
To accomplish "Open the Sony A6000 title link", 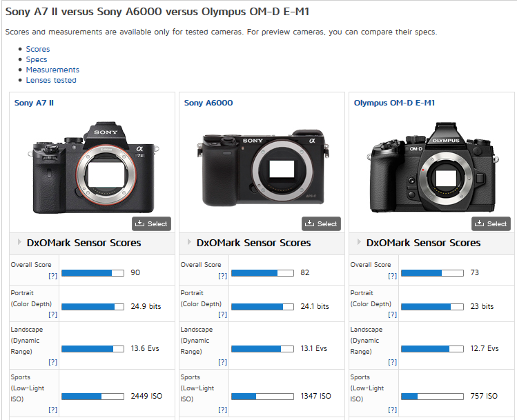I will [208, 103].
